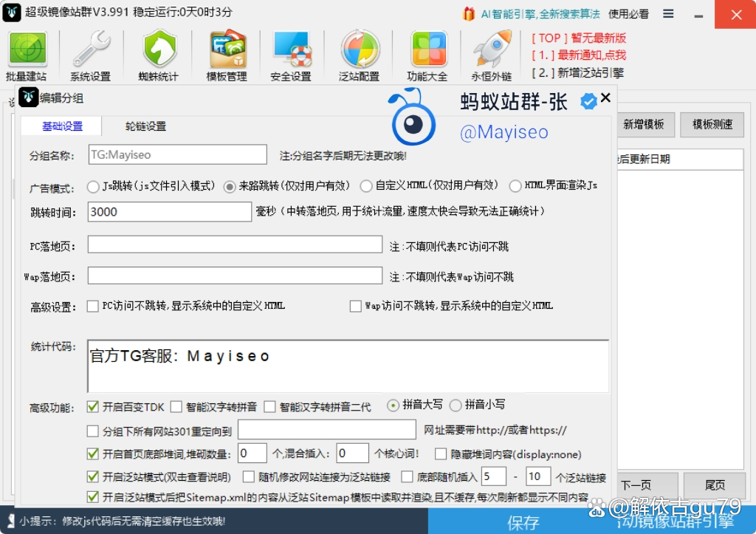Launch the 蜘蛛统计 spider statistics tool
The width and height of the screenshot is (756, 534).
(159, 53)
